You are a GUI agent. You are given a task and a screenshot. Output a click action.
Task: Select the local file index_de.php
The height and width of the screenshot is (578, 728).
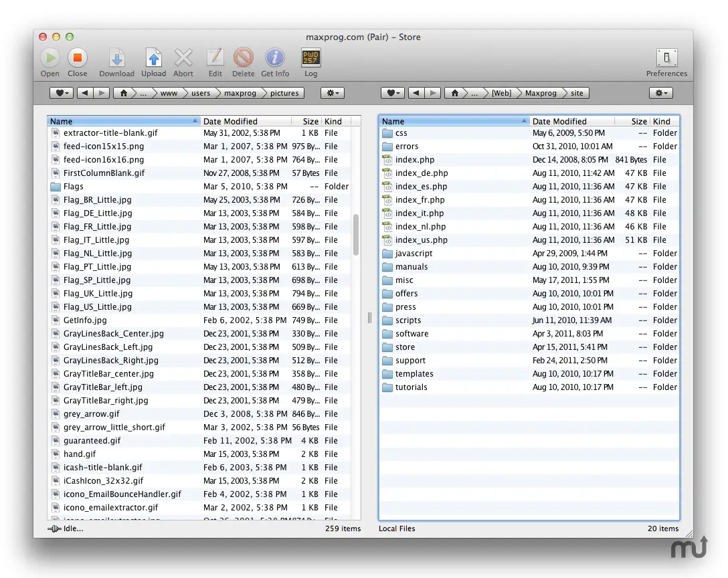click(529, 173)
